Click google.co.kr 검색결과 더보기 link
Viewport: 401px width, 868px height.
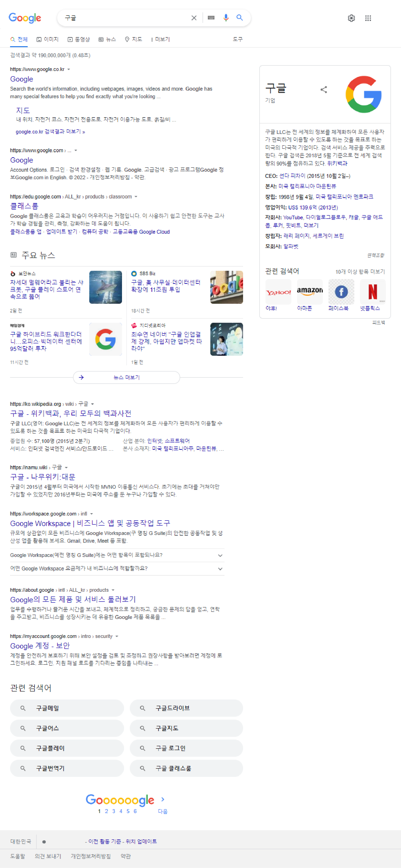(50, 132)
